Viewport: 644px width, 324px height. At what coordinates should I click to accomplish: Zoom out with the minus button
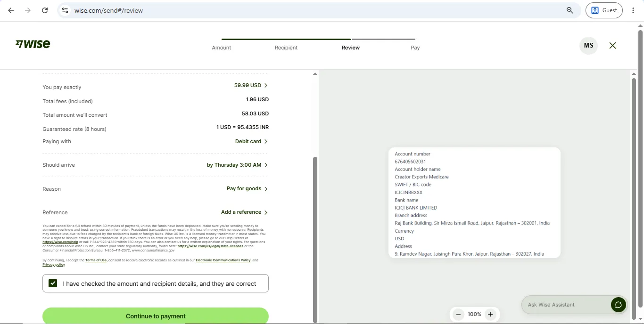click(x=458, y=315)
